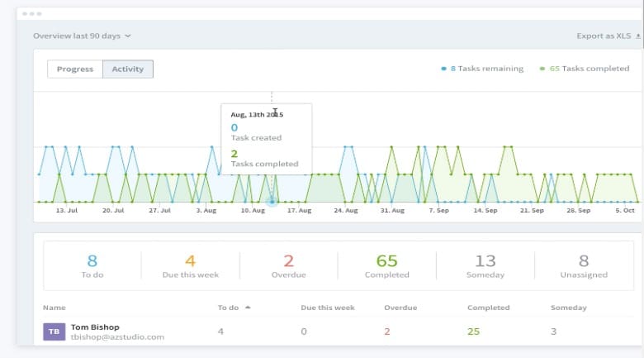Sort table by Completed column header

[488, 308]
